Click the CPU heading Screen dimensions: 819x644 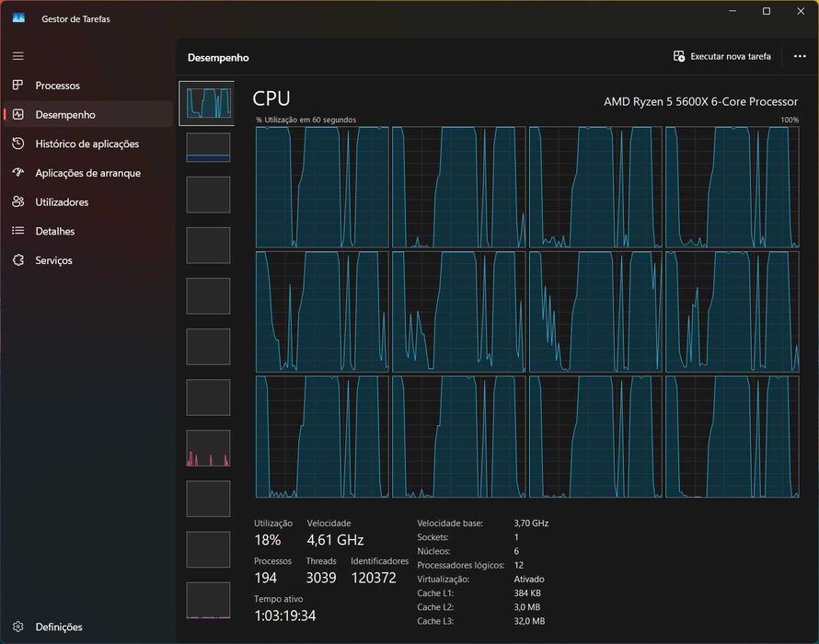point(271,98)
